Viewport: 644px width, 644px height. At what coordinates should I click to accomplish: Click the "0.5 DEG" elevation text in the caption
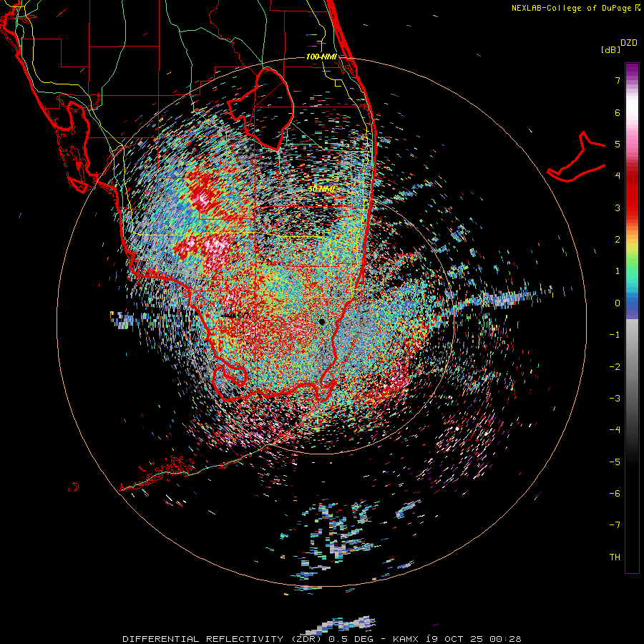pyautogui.click(x=351, y=639)
